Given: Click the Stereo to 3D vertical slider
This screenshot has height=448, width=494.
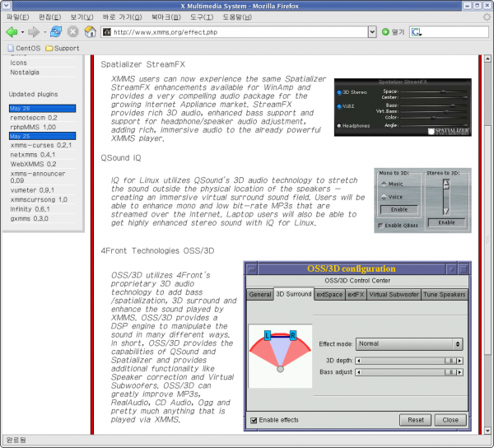Looking at the screenshot, I should tap(446, 197).
